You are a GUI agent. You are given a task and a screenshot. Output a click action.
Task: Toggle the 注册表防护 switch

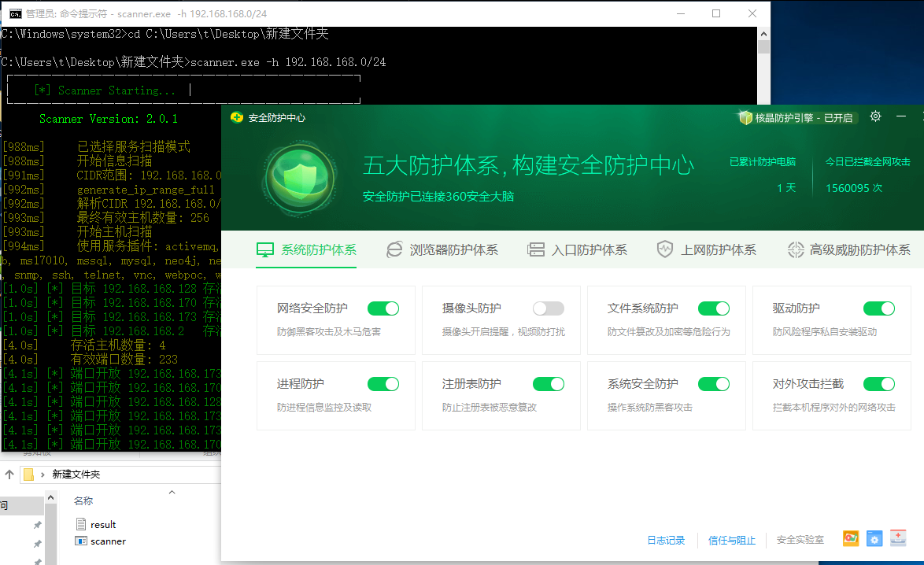[548, 384]
